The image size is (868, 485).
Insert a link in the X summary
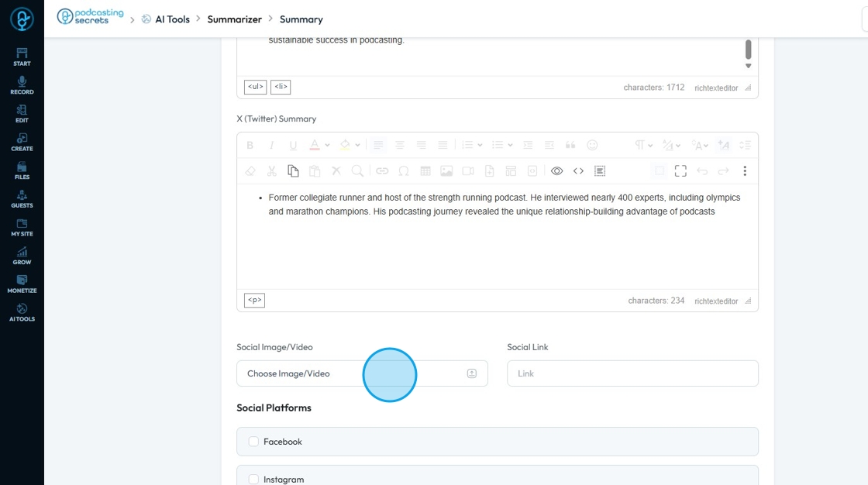(x=382, y=170)
